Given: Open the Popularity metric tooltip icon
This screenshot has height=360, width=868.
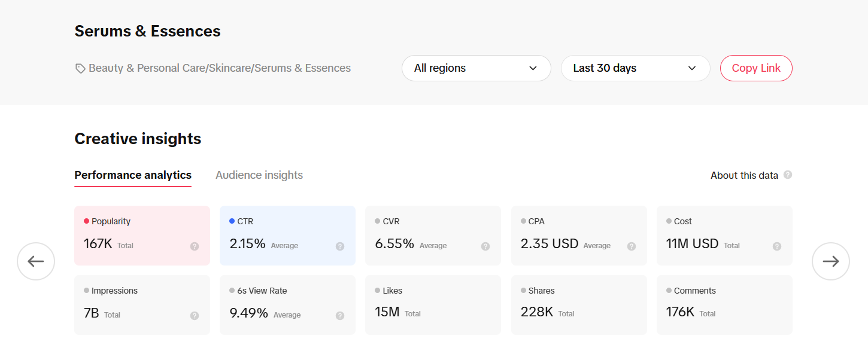Looking at the screenshot, I should click(193, 246).
